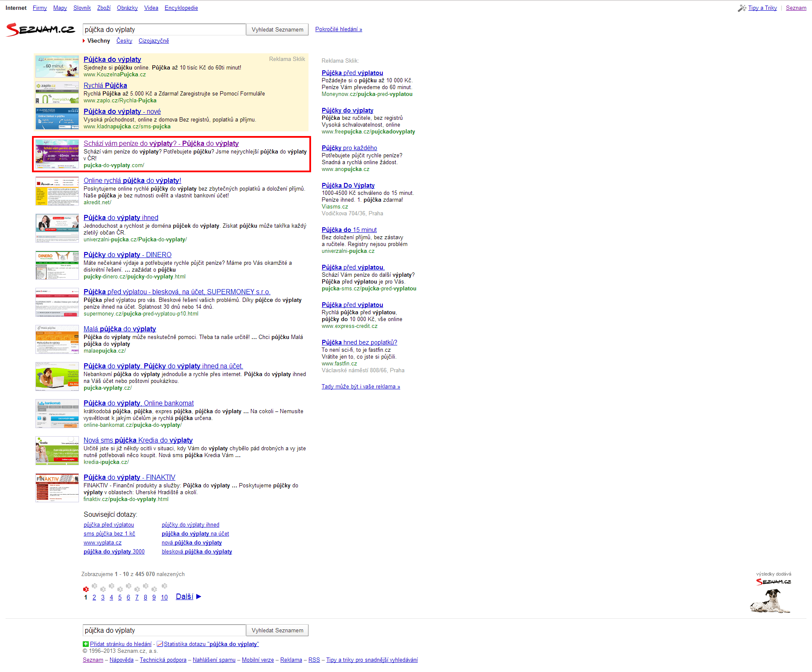812x672 pixels.
Task: Open the Rychlá Půjčka ad link
Action: (x=105, y=86)
